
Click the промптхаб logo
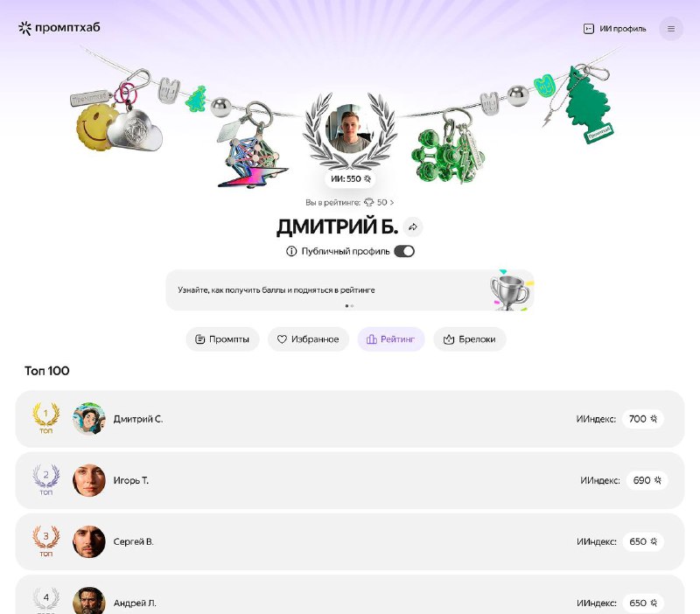tap(59, 28)
